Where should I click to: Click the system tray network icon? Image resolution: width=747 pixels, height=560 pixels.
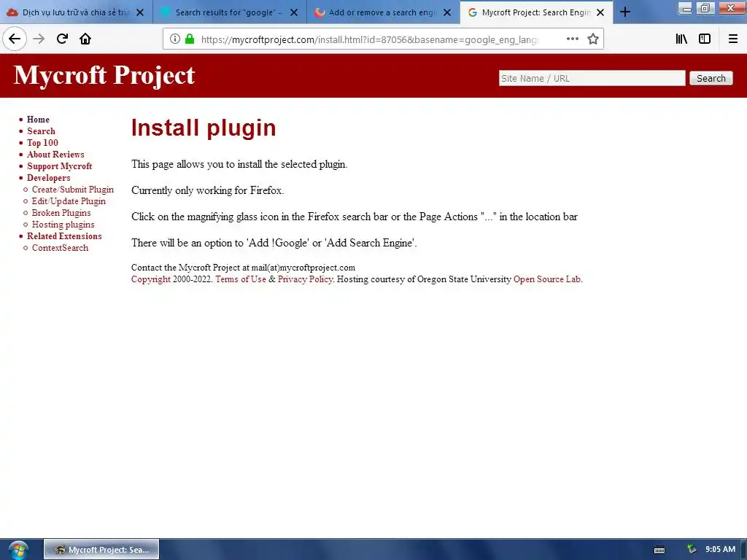point(692,550)
